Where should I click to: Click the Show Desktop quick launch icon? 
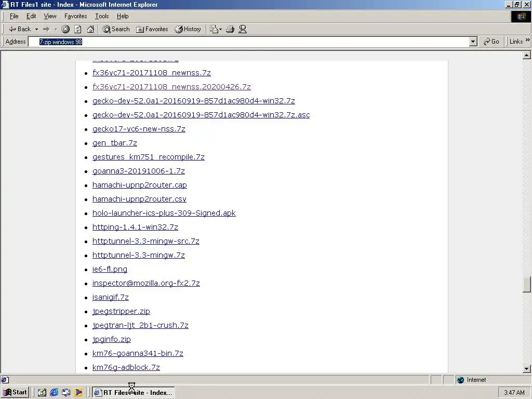coord(42,393)
